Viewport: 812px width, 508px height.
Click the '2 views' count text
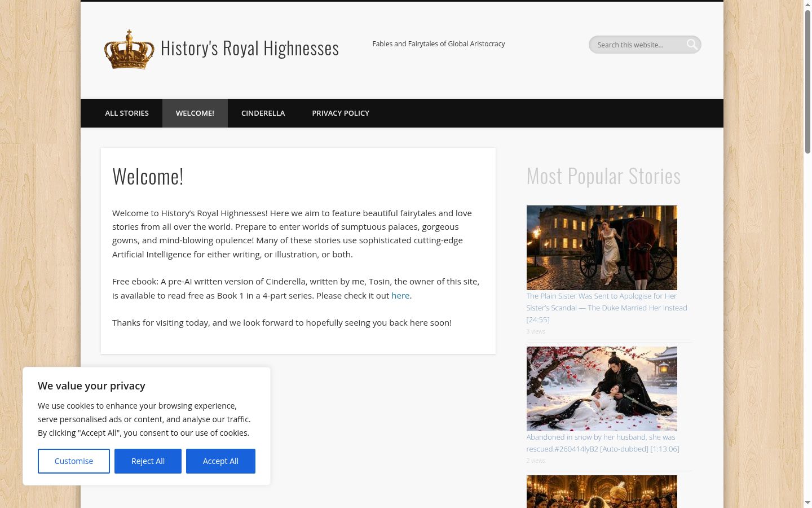tap(536, 461)
